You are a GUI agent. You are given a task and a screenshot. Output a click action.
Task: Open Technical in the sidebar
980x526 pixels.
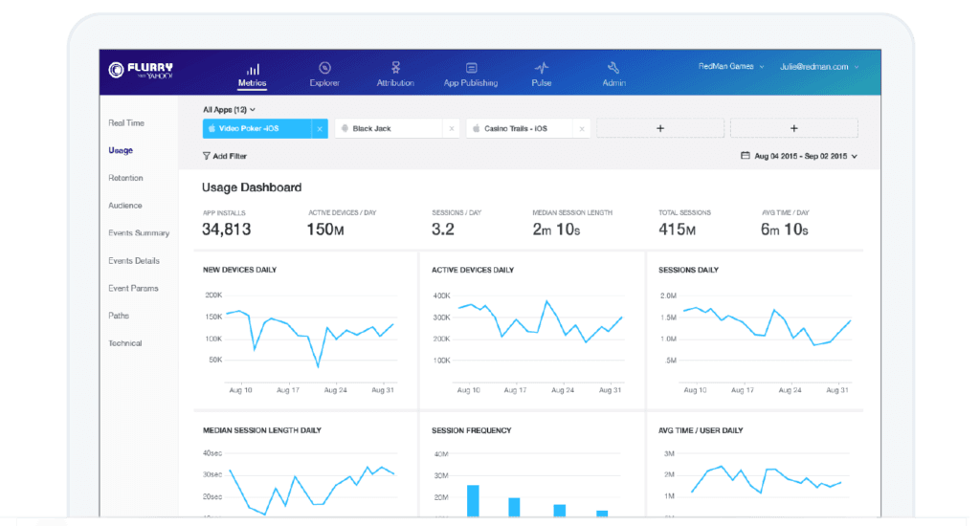tap(125, 343)
